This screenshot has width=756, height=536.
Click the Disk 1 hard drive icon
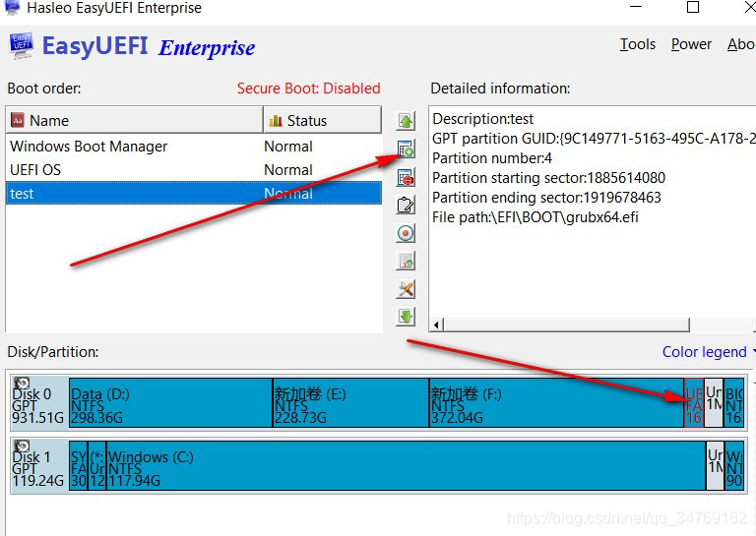click(22, 446)
